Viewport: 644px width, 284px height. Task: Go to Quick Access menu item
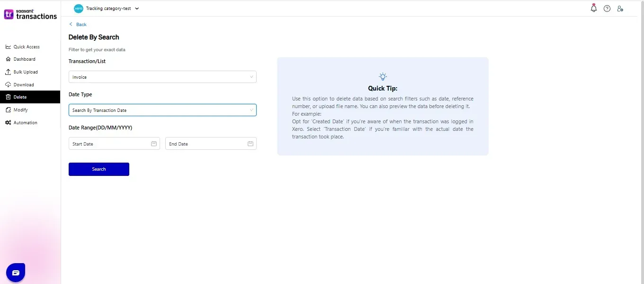point(30,47)
